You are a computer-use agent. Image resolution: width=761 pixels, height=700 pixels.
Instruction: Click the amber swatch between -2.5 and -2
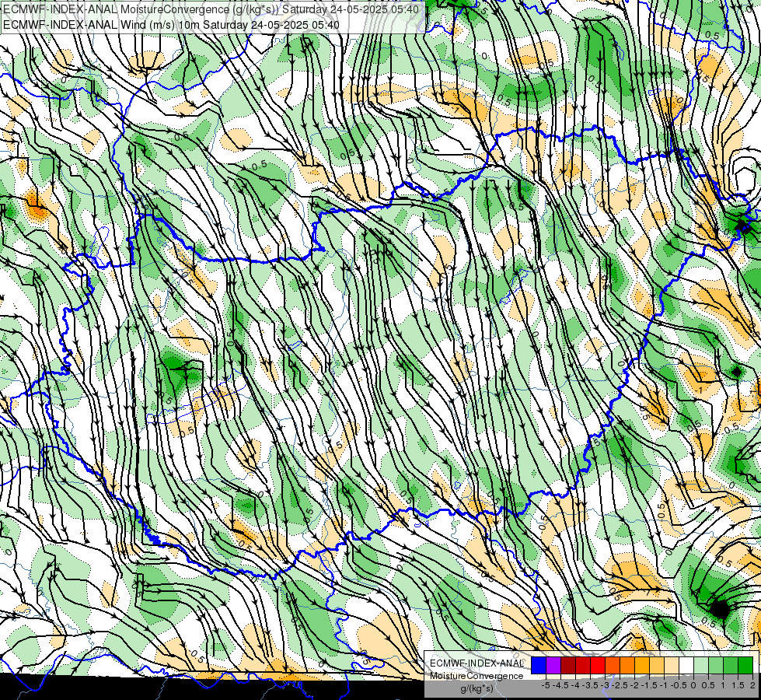627,665
